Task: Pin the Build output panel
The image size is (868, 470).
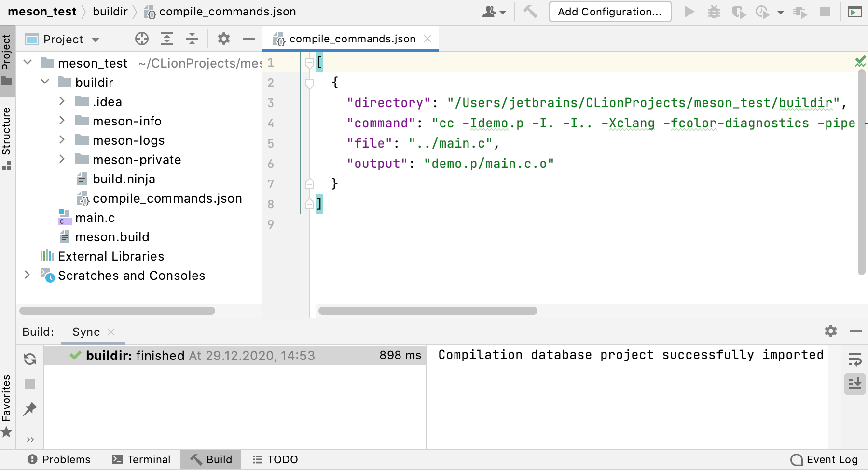Action: (30, 409)
